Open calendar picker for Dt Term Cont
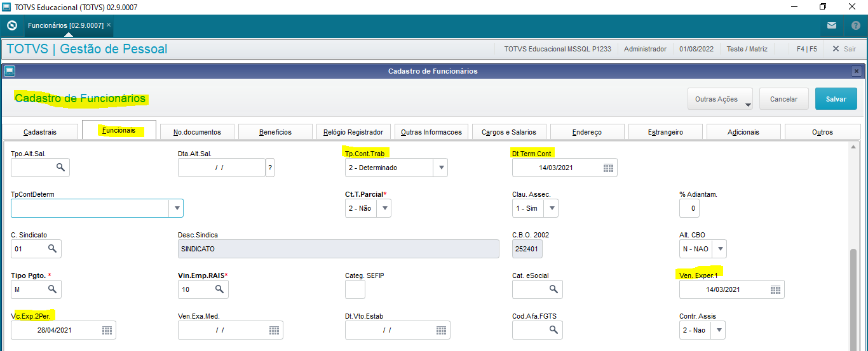The width and height of the screenshot is (868, 351). 608,168
